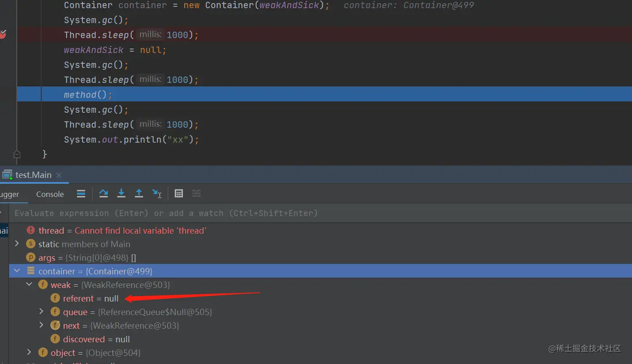Screen dimensions: 632x364
Task: Click the new Container(weakAndSick) code line
Action: [197, 5]
